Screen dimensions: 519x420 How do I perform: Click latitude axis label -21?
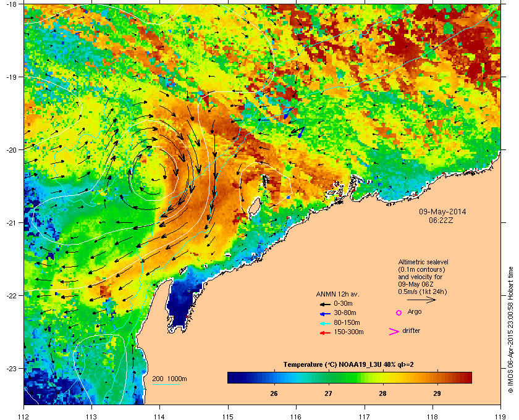pyautogui.click(x=11, y=222)
